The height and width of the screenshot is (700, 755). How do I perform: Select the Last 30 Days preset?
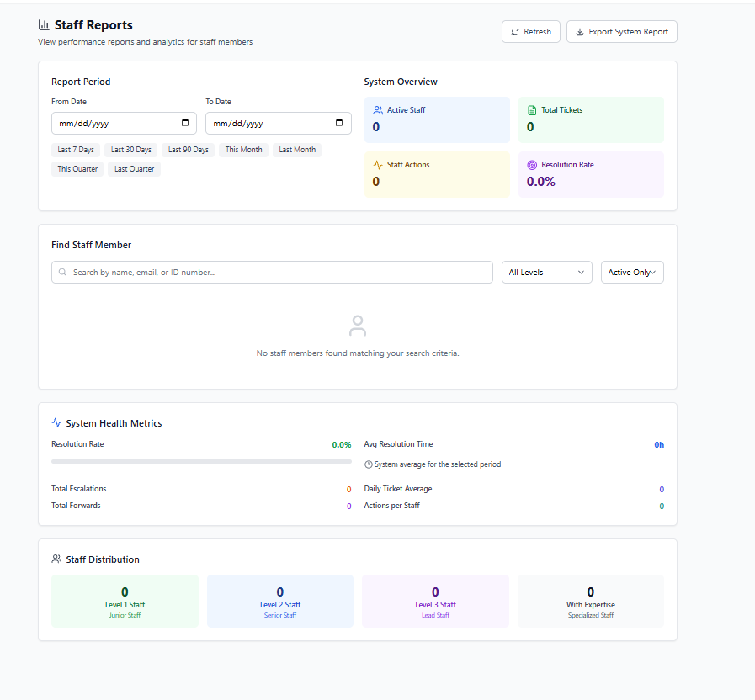pos(131,150)
